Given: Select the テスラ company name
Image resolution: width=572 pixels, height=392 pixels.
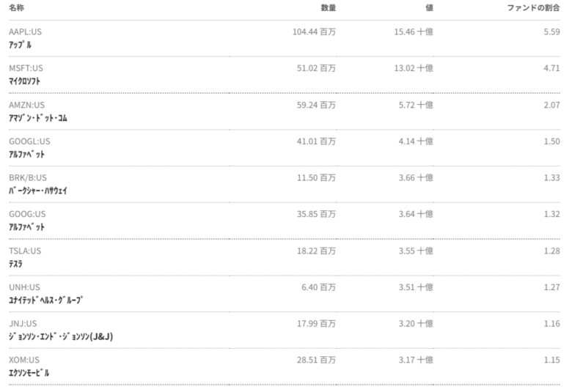Looking at the screenshot, I should click(15, 264).
